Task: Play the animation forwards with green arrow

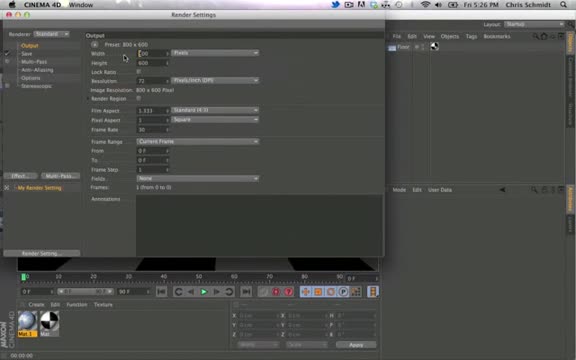Action: point(204,292)
